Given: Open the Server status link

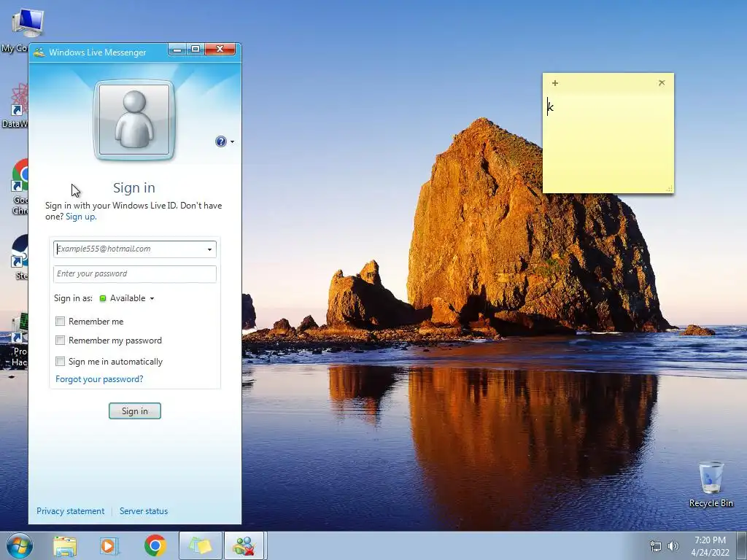Looking at the screenshot, I should tap(144, 511).
